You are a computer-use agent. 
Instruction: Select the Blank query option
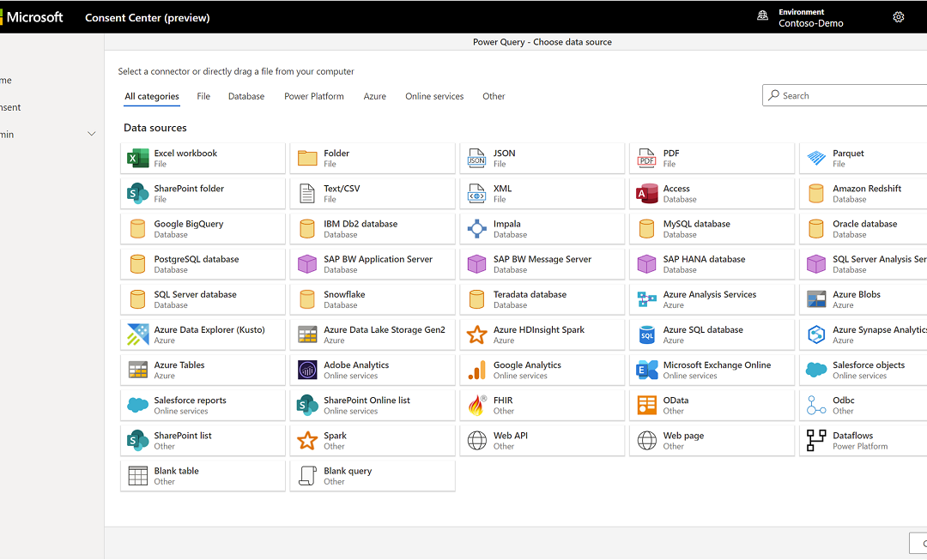click(373, 475)
